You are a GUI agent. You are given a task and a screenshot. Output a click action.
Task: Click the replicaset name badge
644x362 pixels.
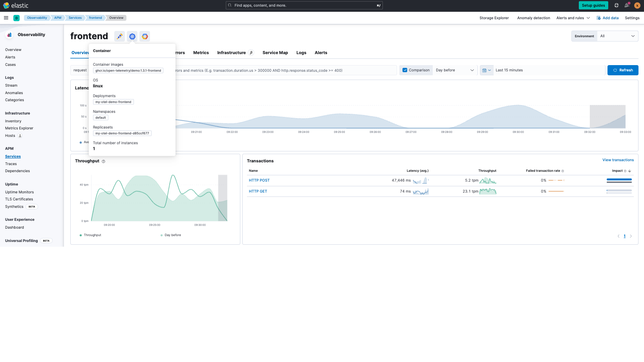(122, 133)
